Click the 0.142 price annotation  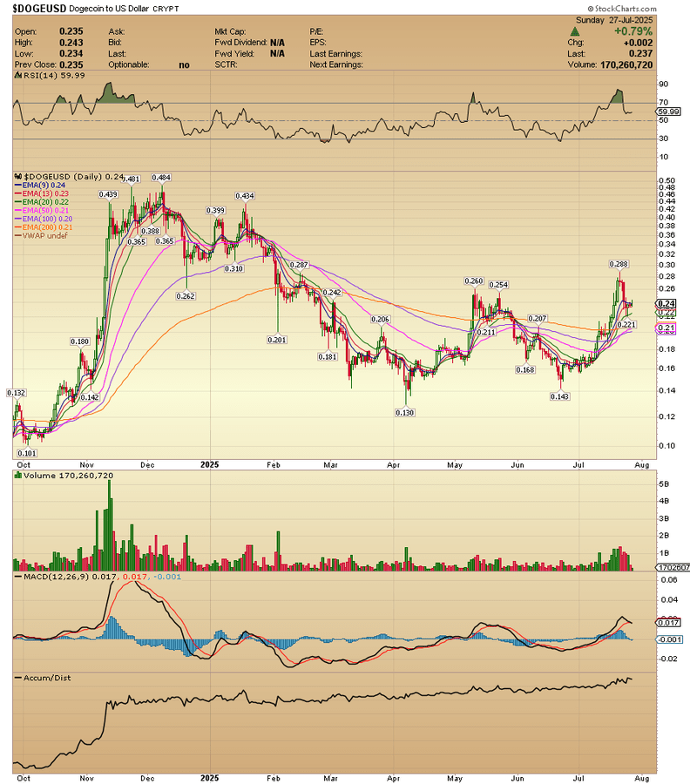click(90, 397)
